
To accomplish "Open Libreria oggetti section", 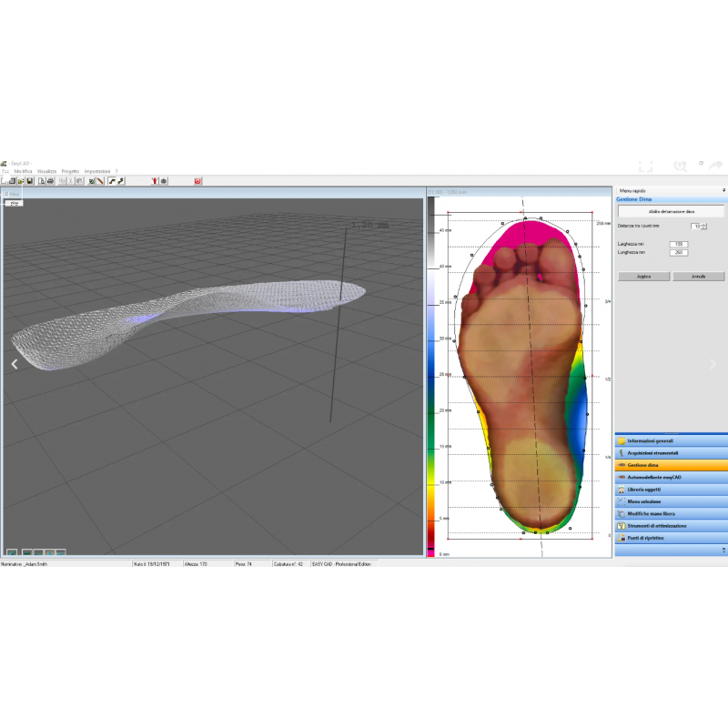I will (672, 490).
